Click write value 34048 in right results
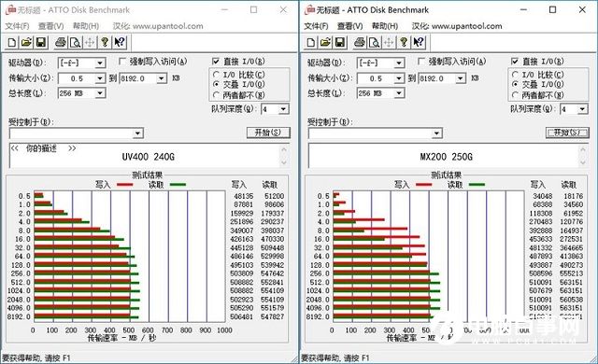Screen dimensions: 598x364 [542, 196]
